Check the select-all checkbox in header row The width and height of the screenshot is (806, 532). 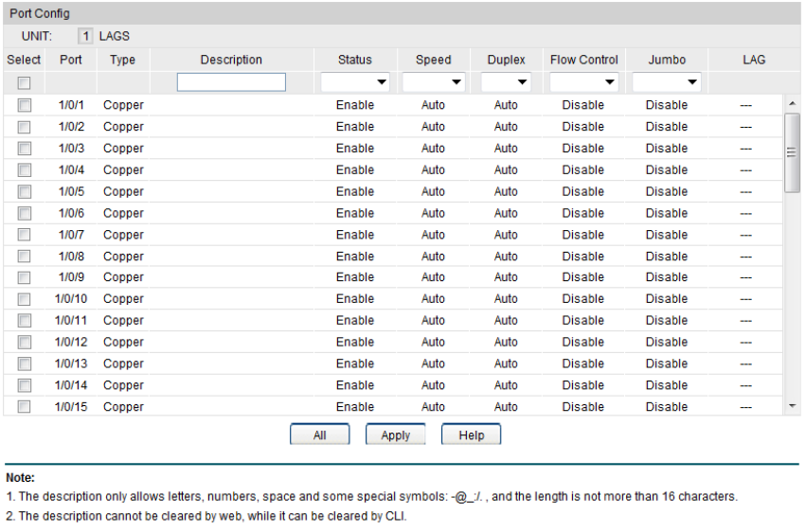click(x=24, y=83)
